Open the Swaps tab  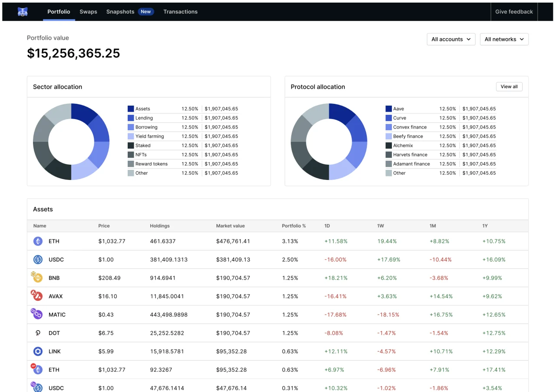(88, 12)
